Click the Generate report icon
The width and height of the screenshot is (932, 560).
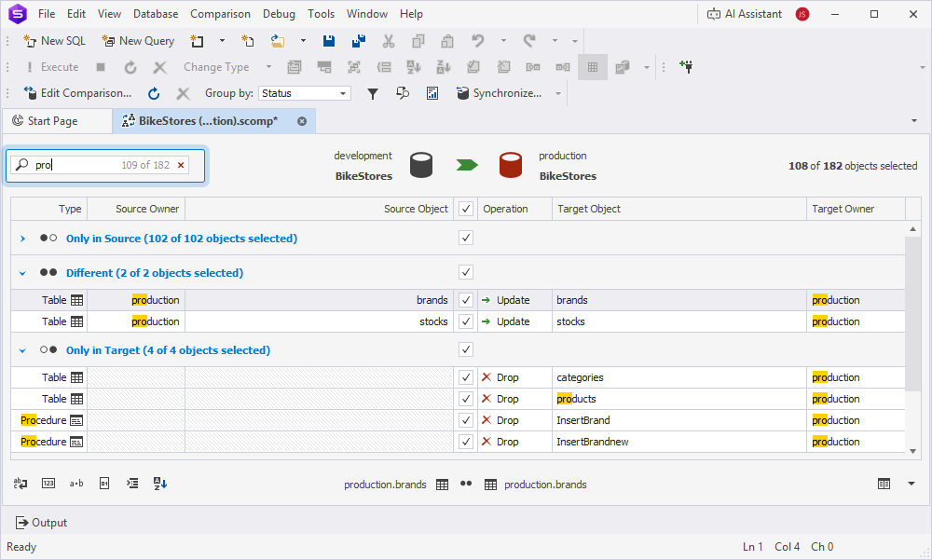click(432, 93)
